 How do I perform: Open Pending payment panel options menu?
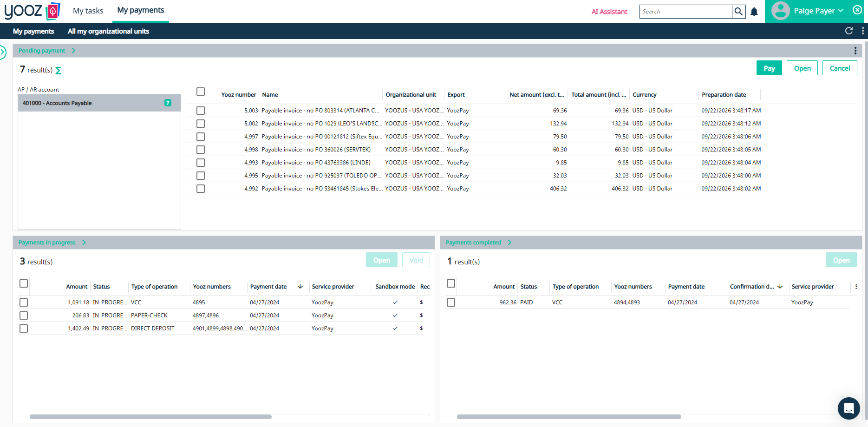click(x=855, y=51)
